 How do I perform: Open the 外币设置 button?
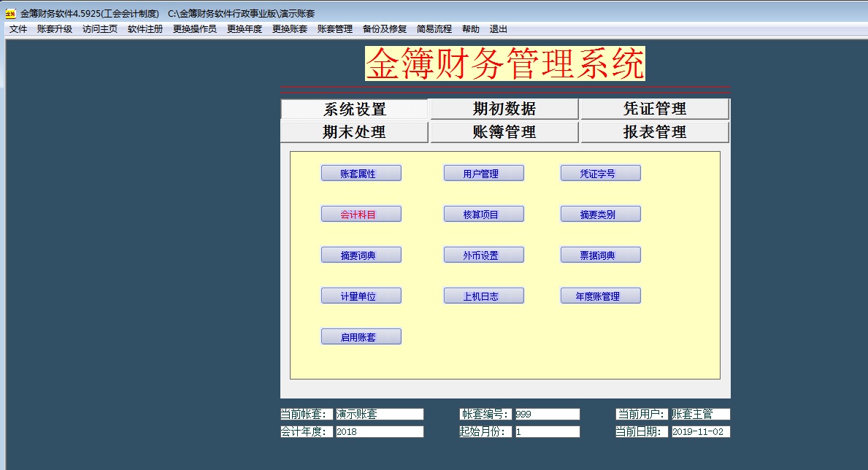(x=484, y=255)
